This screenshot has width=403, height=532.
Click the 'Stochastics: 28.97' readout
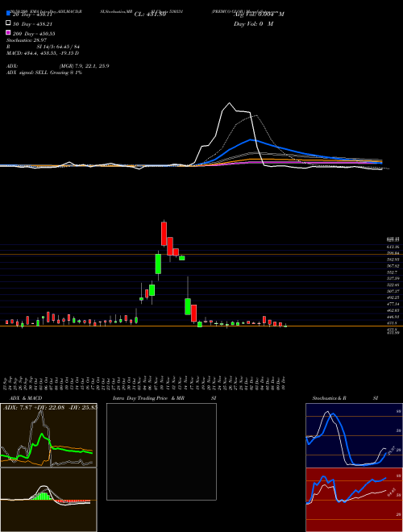26,40
